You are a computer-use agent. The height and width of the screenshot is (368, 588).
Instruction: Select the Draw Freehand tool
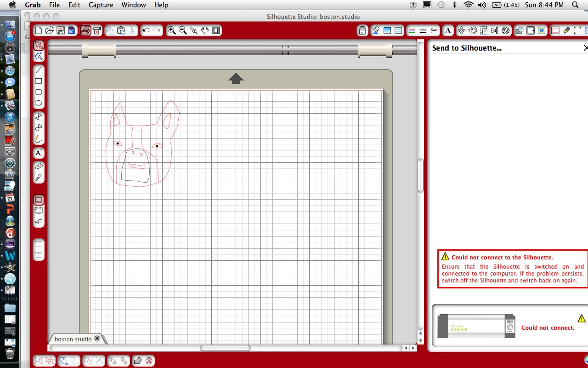(39, 138)
